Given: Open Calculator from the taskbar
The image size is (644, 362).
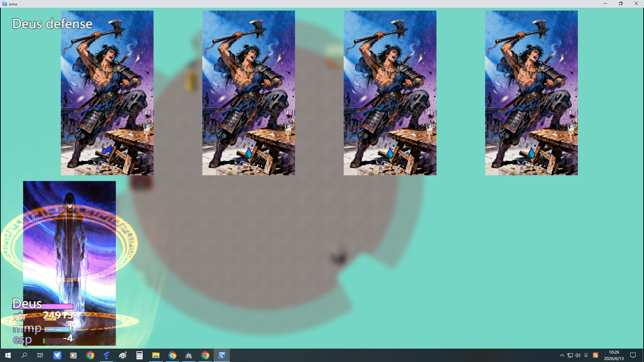Looking at the screenshot, I should point(140,355).
